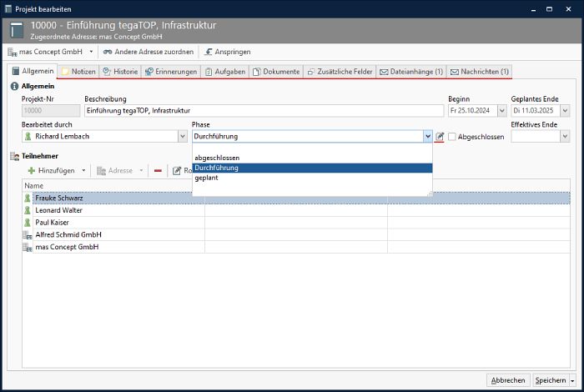
Task: Switch to the Historie tab
Action: tap(120, 72)
